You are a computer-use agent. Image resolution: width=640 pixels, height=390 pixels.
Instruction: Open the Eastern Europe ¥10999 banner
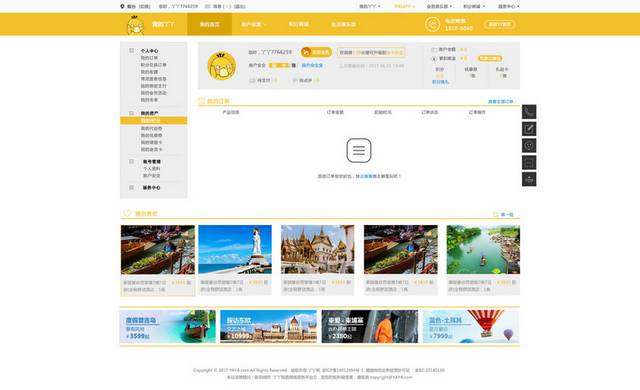coord(269,326)
